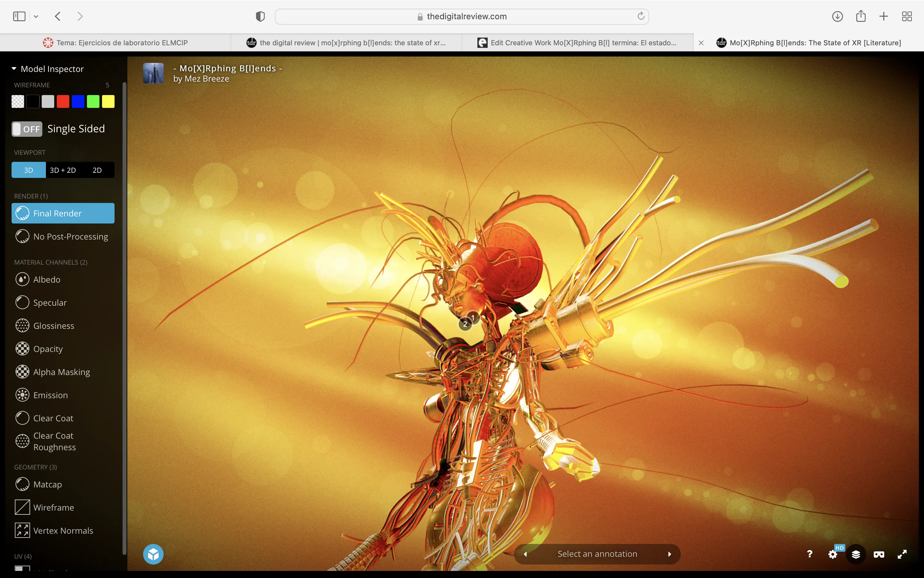Image resolution: width=924 pixels, height=578 pixels.
Task: Pick the red wireframe color
Action: 63,102
